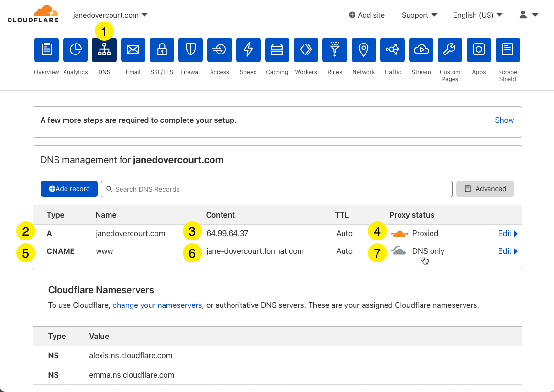The width and height of the screenshot is (554, 392).
Task: Click Auto TTL of the CNAME record
Action: coord(344,251)
